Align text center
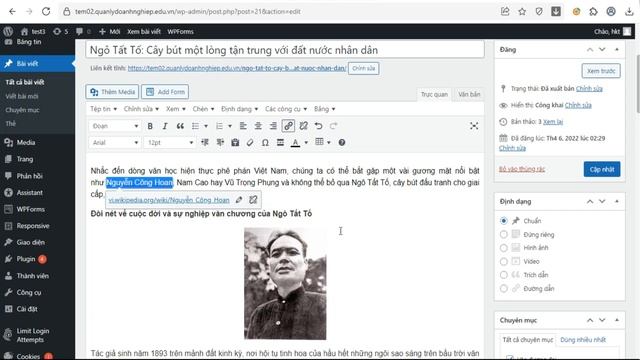This screenshot has height=360, width=640. 258,126
